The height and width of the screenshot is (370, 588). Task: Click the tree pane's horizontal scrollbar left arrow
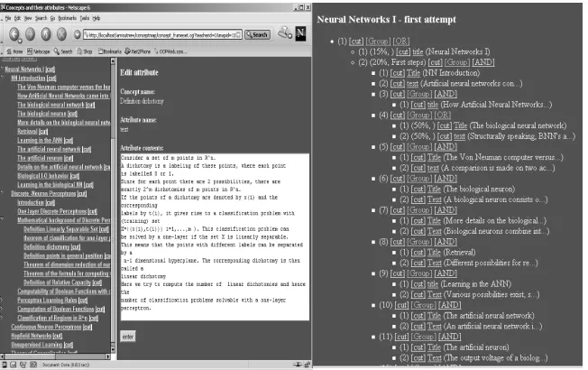point(3,356)
